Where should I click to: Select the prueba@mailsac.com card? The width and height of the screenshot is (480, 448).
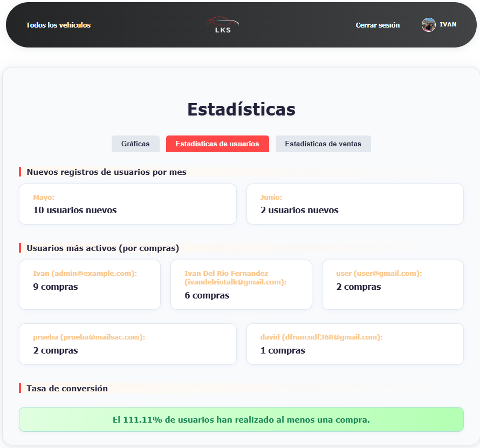coord(128,344)
